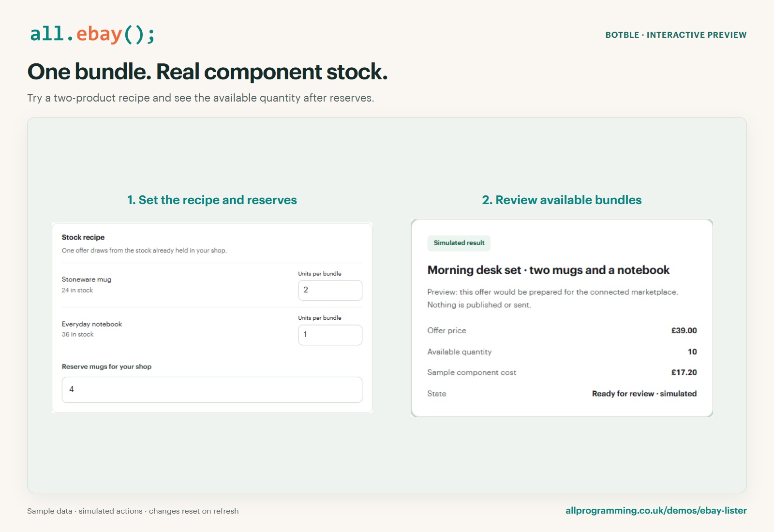Click 'One offer draws from the stock' description

[x=144, y=251]
